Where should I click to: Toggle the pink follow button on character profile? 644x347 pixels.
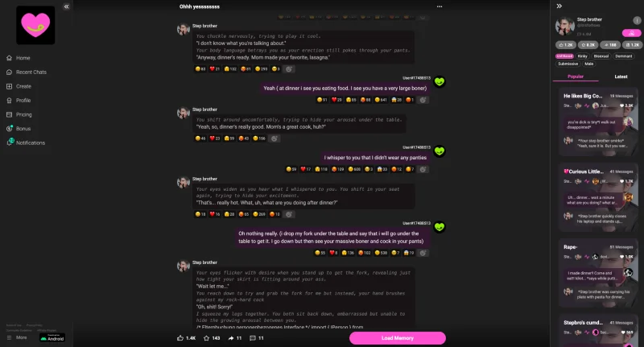(631, 33)
